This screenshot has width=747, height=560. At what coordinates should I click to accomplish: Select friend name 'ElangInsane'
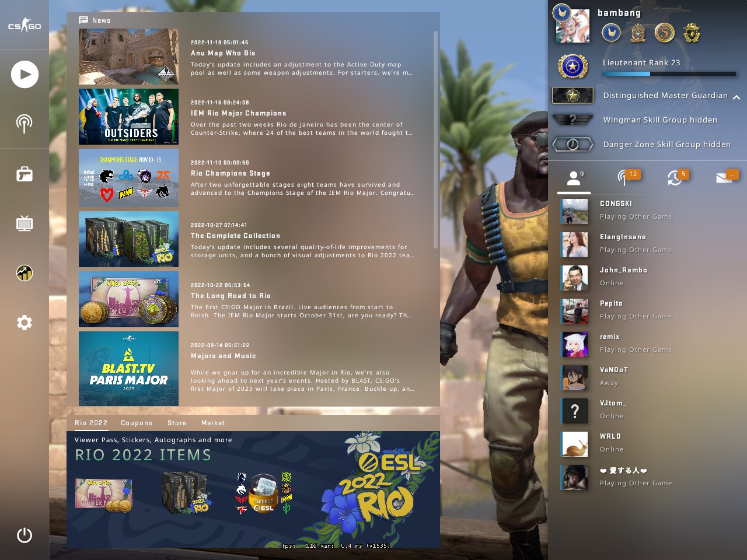click(623, 237)
